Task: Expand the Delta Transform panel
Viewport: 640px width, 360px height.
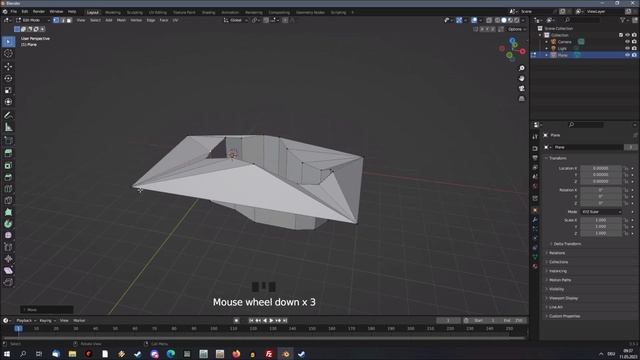Action: [x=567, y=244]
